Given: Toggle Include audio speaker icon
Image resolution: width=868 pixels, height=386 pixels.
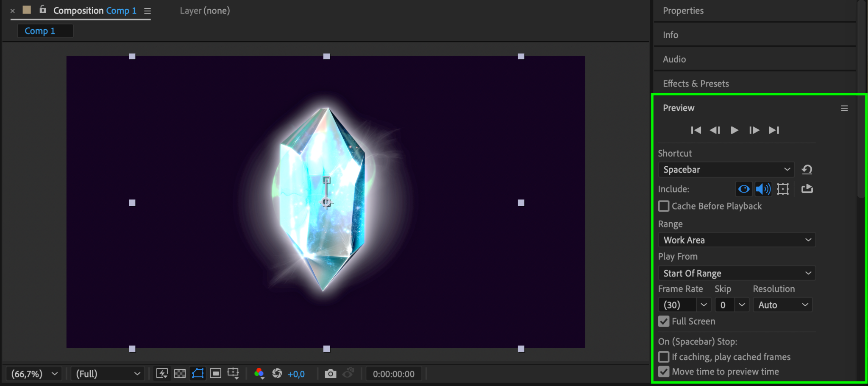Looking at the screenshot, I should [763, 189].
